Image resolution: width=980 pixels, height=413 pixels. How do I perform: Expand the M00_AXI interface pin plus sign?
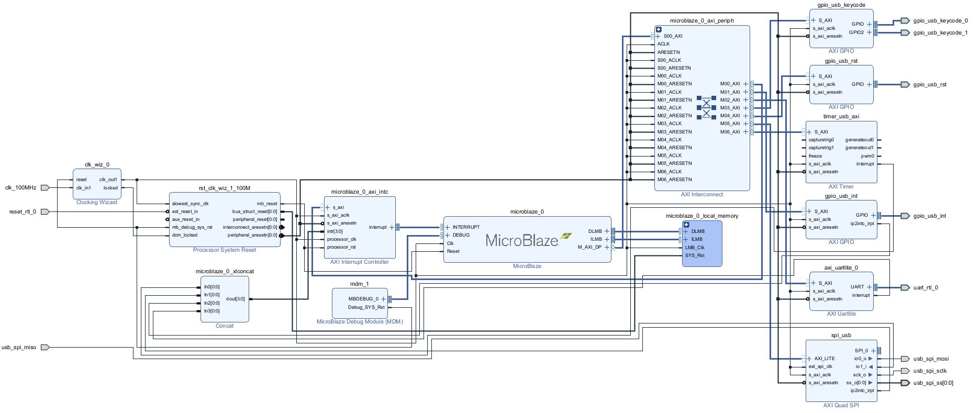coord(746,84)
